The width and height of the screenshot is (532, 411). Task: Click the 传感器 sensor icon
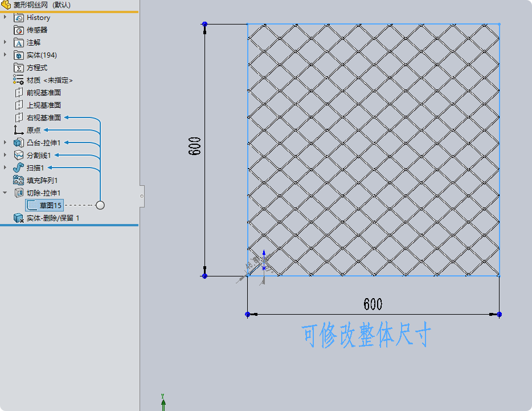tap(19, 30)
